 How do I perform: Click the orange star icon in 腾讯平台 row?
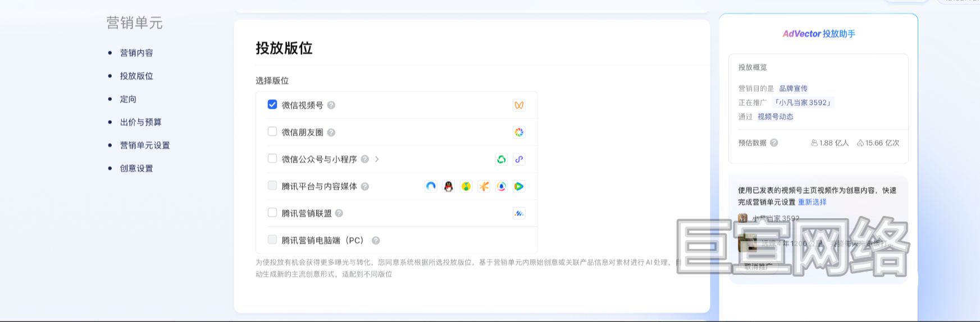(484, 186)
